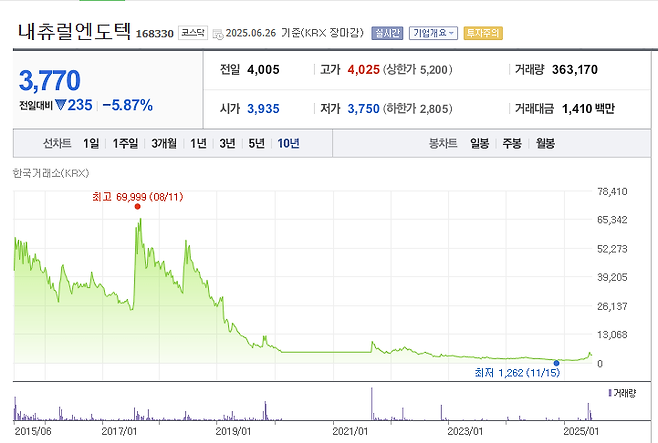The image size is (658, 443).
Task: Click the 78,410 price axis label
Action: 612,192
